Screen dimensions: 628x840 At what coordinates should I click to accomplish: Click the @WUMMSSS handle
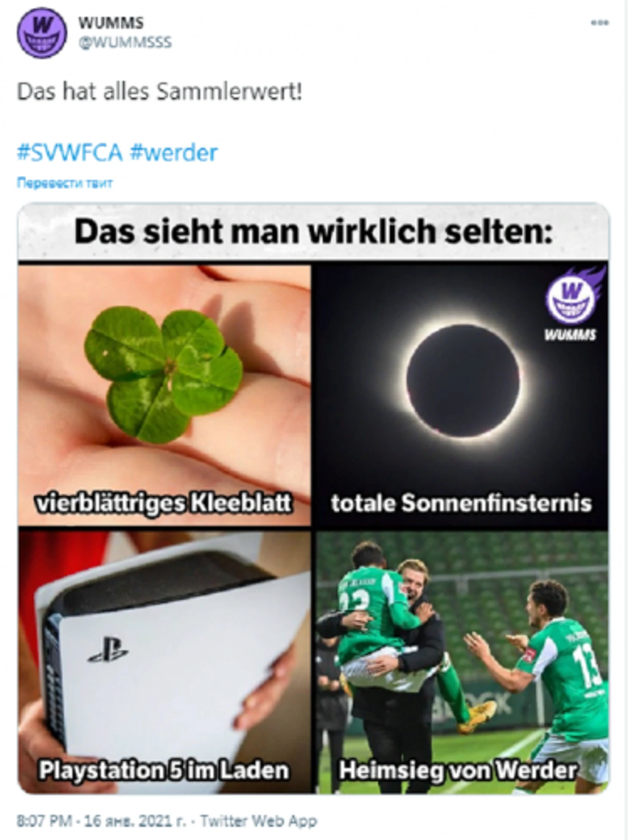pyautogui.click(x=125, y=42)
